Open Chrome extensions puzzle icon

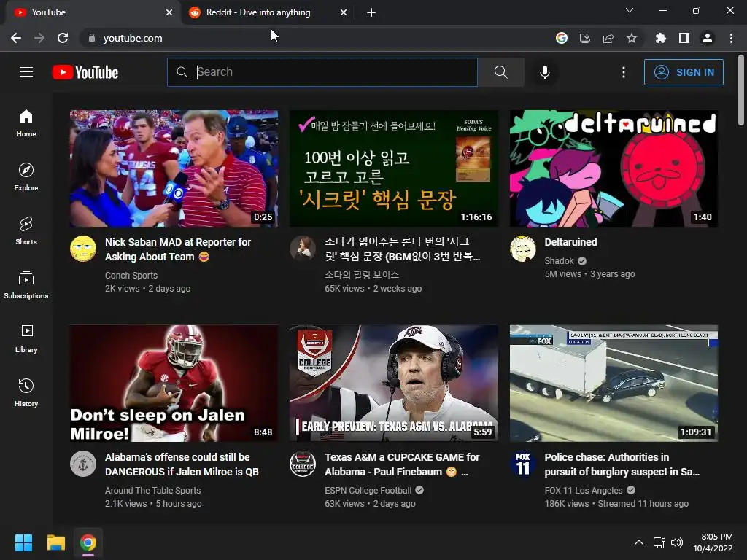[x=661, y=38]
